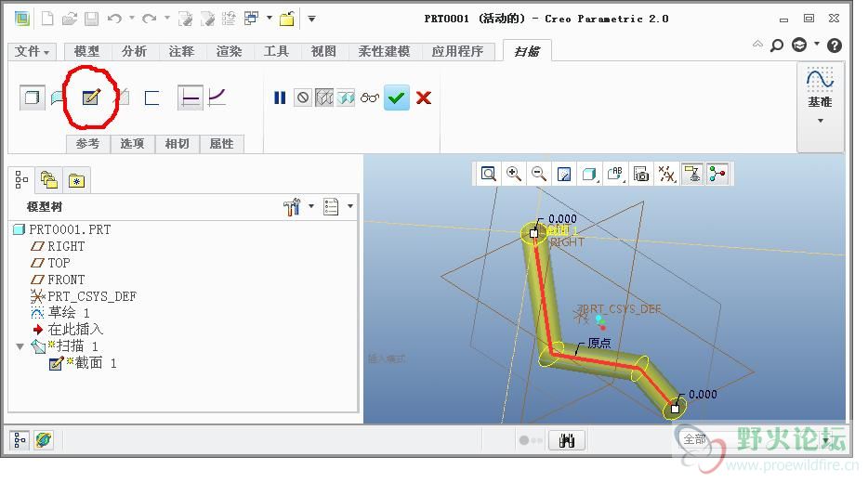Select the Favorites navigator tab icon
Image resolution: width=868 pixels, height=482 pixels.
tap(76, 180)
